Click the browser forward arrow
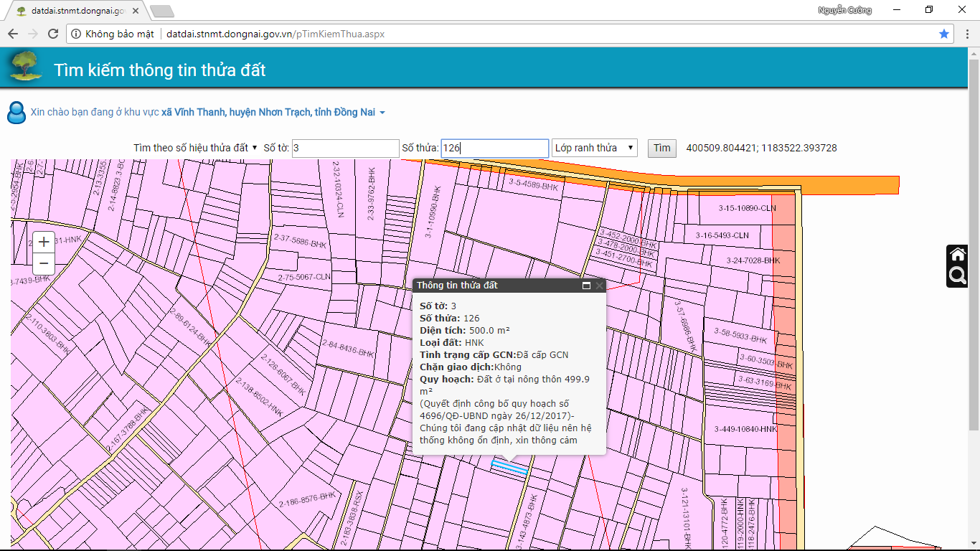 click(x=33, y=34)
